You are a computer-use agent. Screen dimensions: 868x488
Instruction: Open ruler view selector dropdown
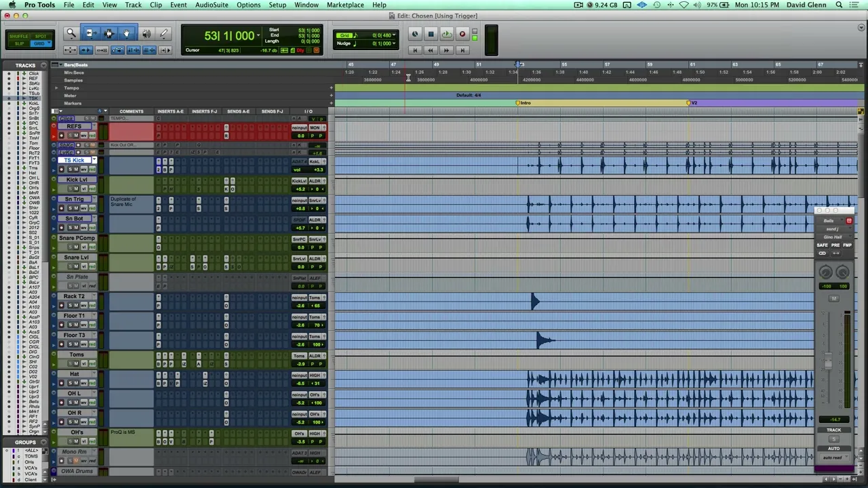54,65
